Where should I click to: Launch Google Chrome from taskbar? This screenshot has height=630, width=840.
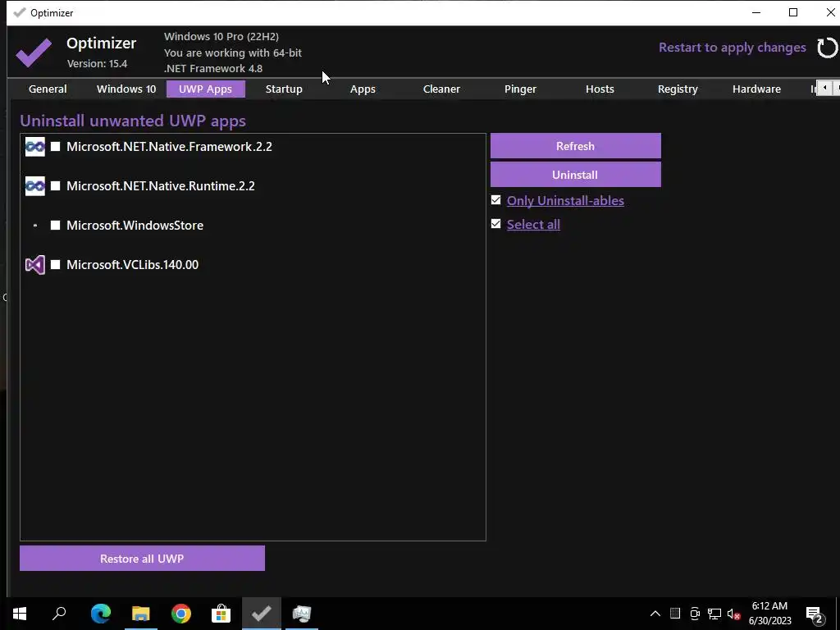click(x=181, y=614)
